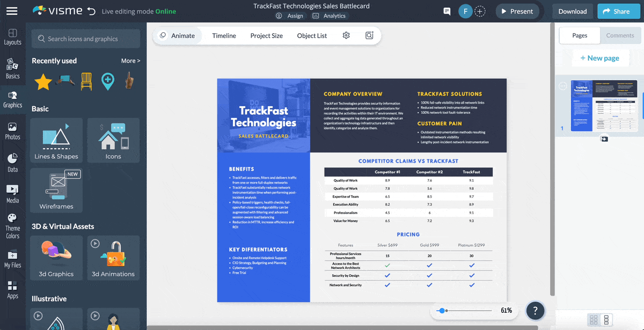Open the Data sidebar panel
This screenshot has width=644, height=330.
pyautogui.click(x=13, y=163)
